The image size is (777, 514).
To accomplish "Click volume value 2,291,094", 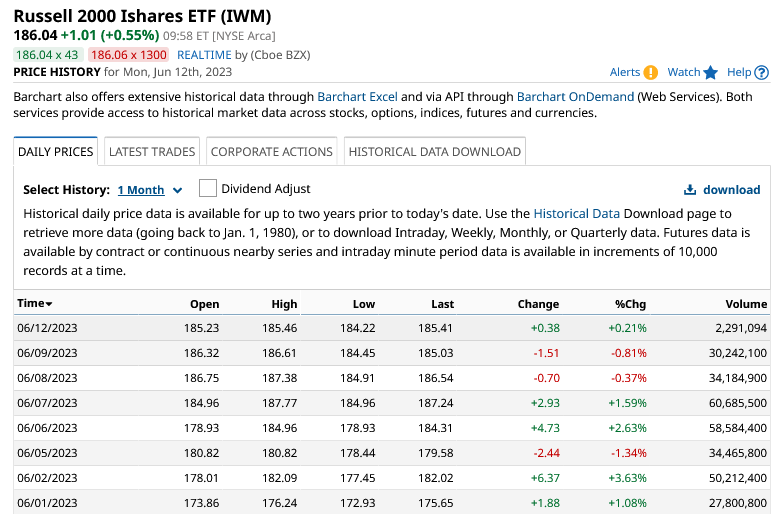I will [741, 328].
